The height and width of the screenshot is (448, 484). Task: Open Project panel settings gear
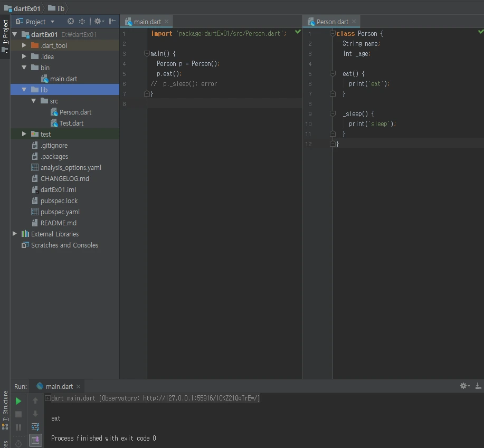click(98, 22)
